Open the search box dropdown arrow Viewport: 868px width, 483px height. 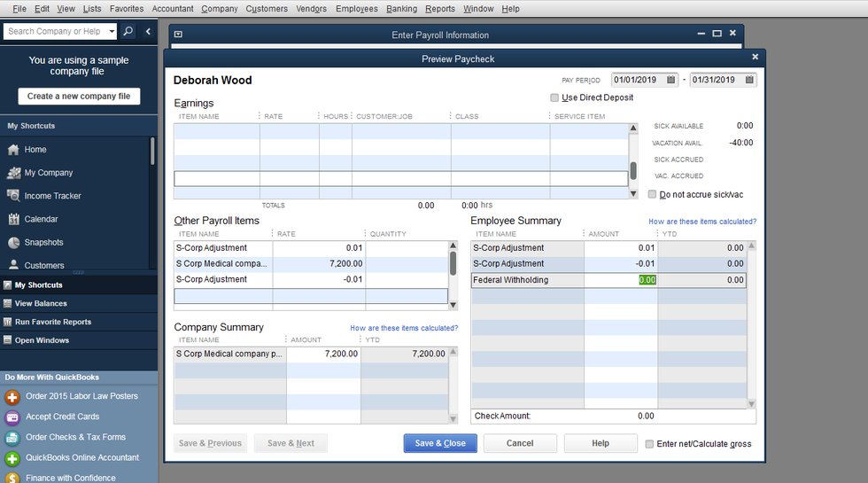[x=112, y=31]
